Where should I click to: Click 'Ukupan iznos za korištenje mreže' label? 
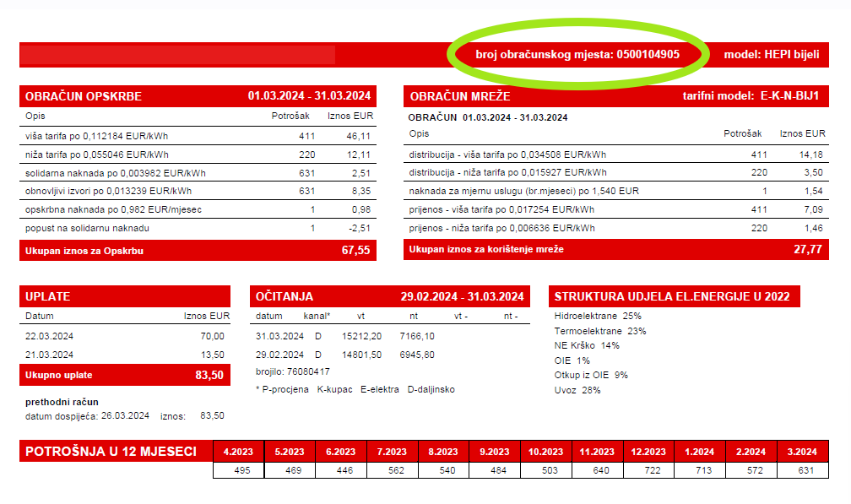tap(486, 249)
